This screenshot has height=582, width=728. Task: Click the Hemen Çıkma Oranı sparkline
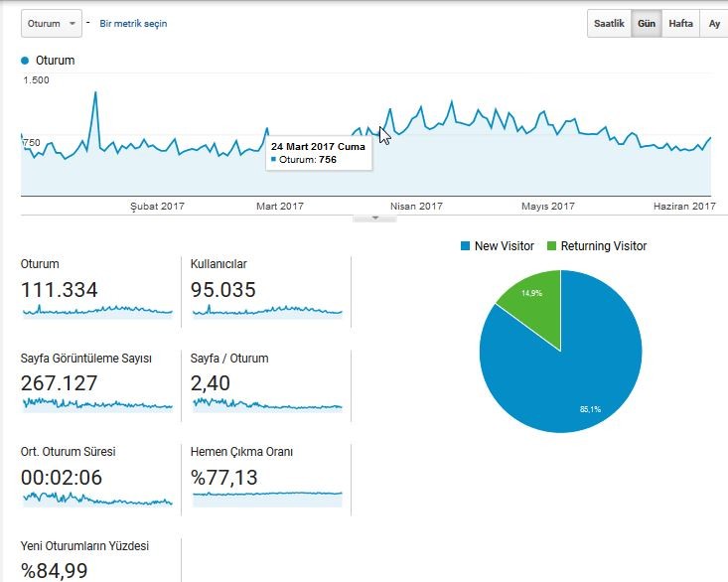267,499
